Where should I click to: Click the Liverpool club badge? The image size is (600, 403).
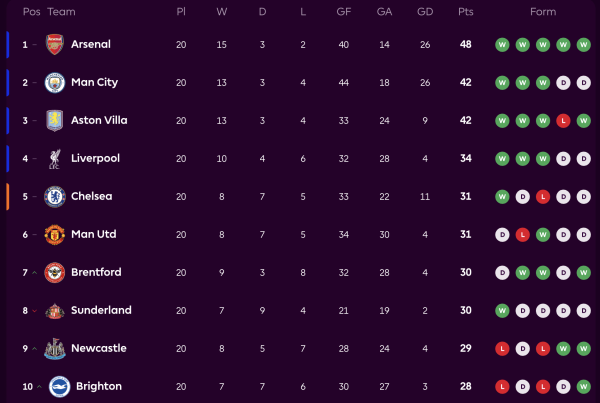pyautogui.click(x=54, y=158)
